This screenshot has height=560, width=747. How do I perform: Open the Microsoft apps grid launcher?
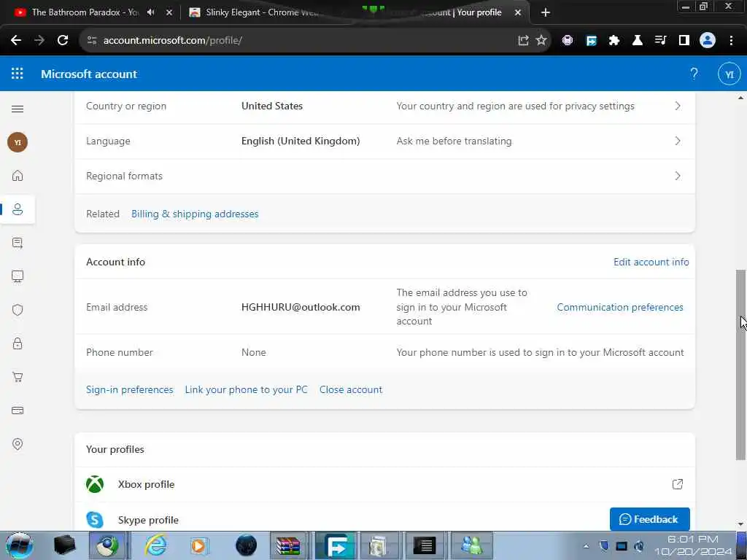[18, 74]
